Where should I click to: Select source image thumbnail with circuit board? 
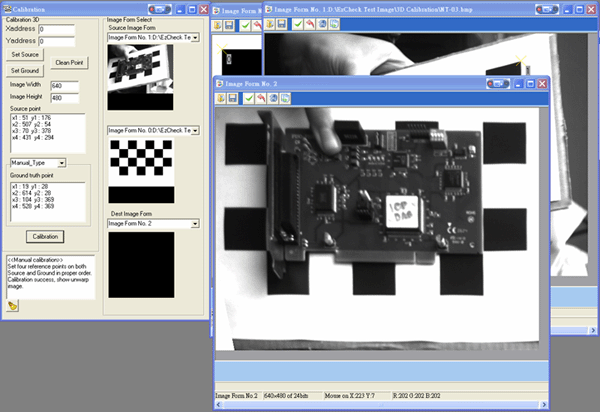[x=140, y=77]
